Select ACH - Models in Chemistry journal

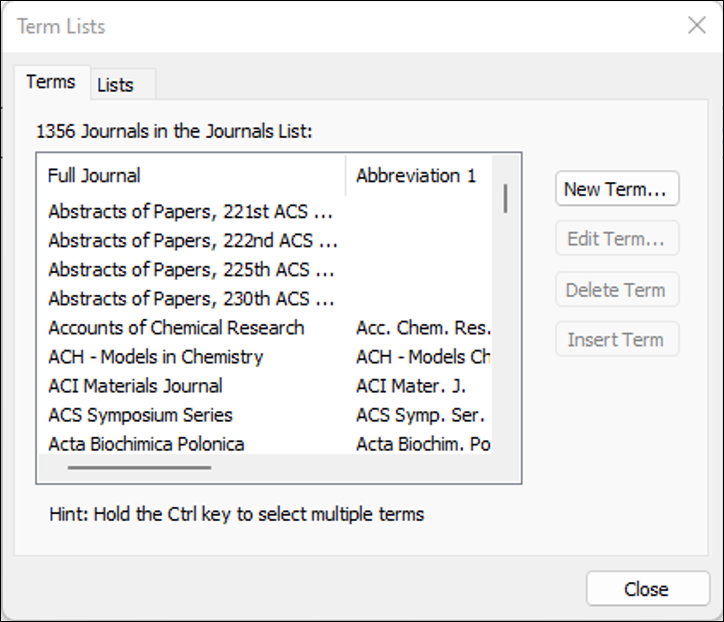coord(156,357)
